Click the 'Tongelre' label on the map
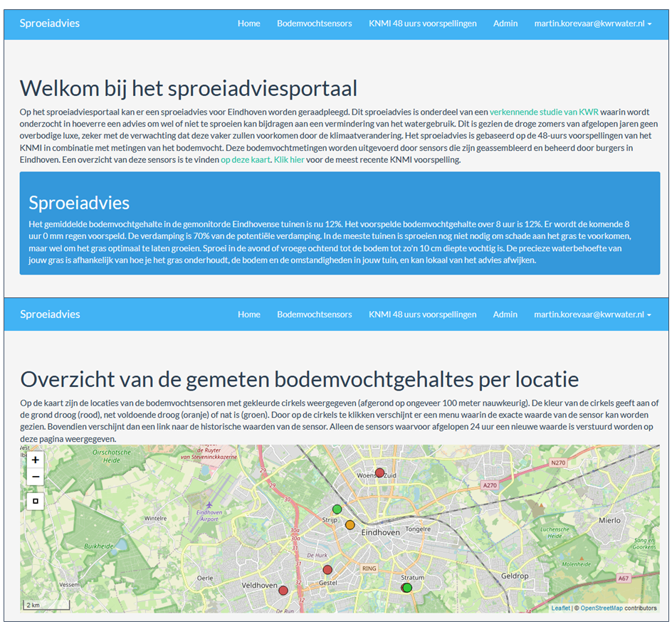 418,529
